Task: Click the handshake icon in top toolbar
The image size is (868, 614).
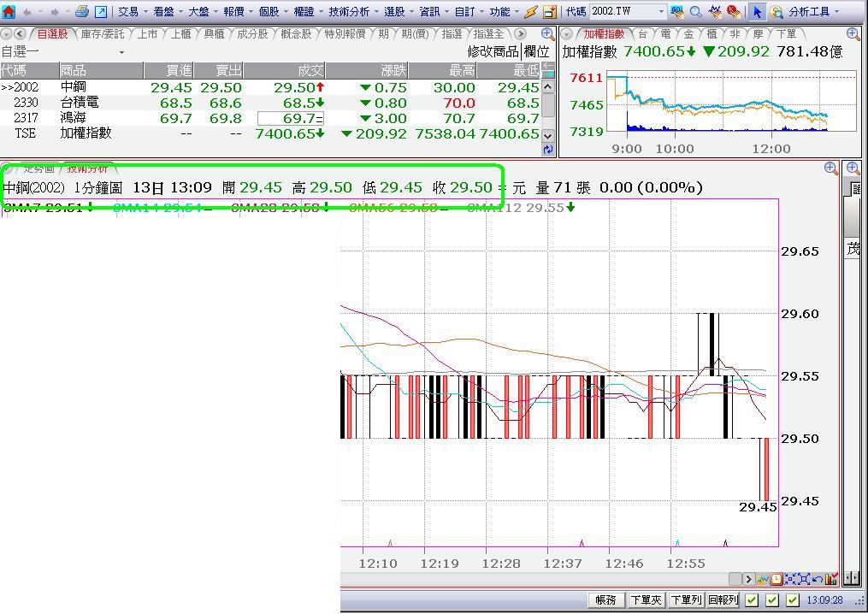Action: tap(715, 11)
